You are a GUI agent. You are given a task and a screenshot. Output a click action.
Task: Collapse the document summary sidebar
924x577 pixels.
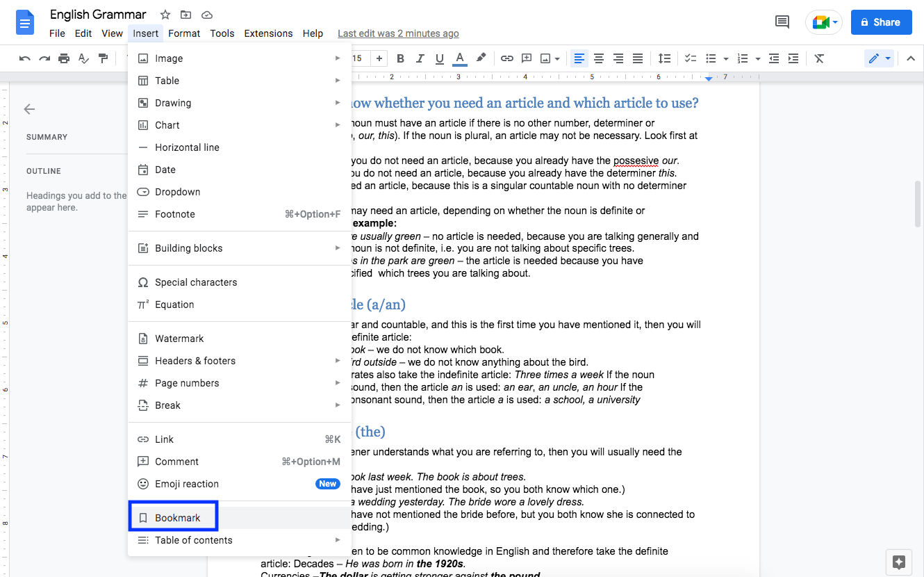(x=29, y=109)
